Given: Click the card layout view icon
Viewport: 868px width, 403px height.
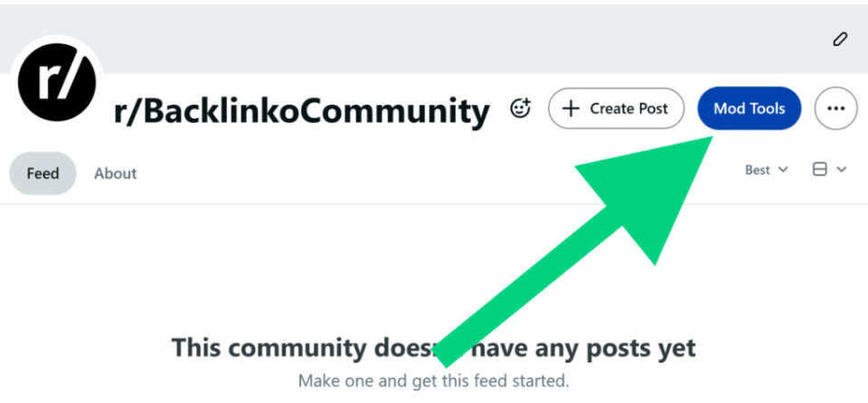Looking at the screenshot, I should point(820,169).
